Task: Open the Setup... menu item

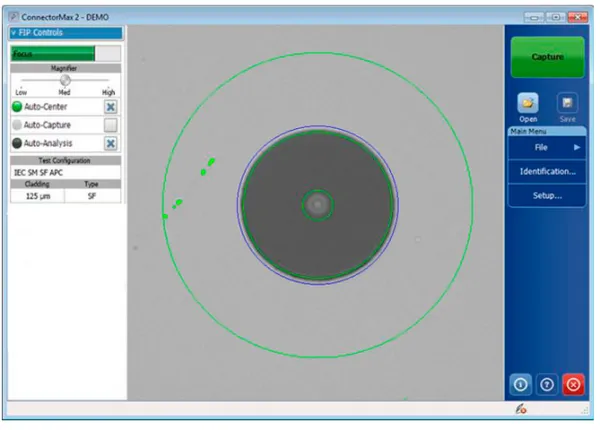Action: [x=547, y=196]
